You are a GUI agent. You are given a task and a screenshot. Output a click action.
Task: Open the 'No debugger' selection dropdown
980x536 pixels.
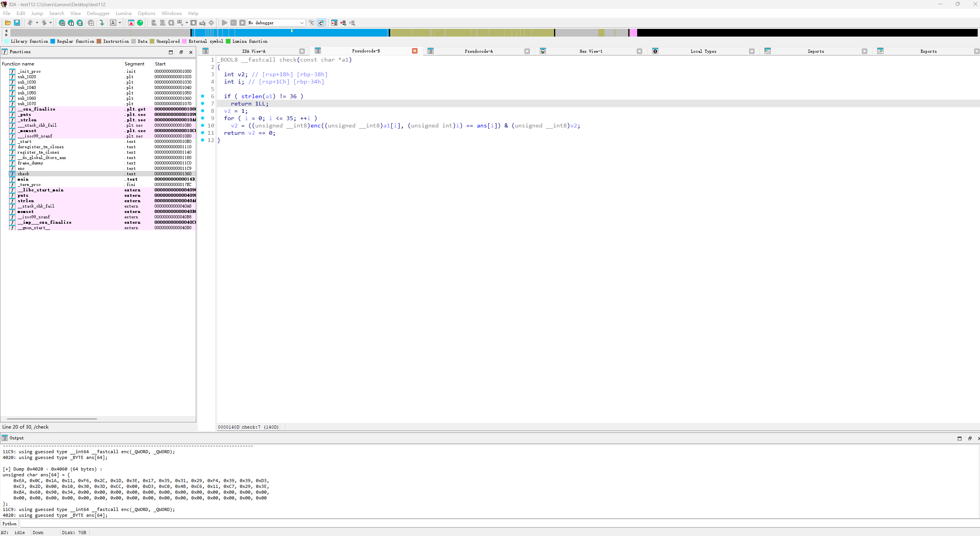pyautogui.click(x=276, y=23)
